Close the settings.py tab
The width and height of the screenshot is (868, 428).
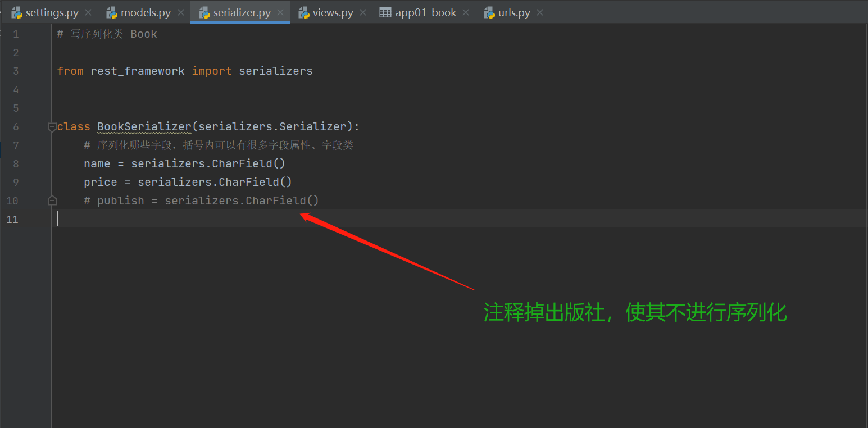tap(88, 12)
